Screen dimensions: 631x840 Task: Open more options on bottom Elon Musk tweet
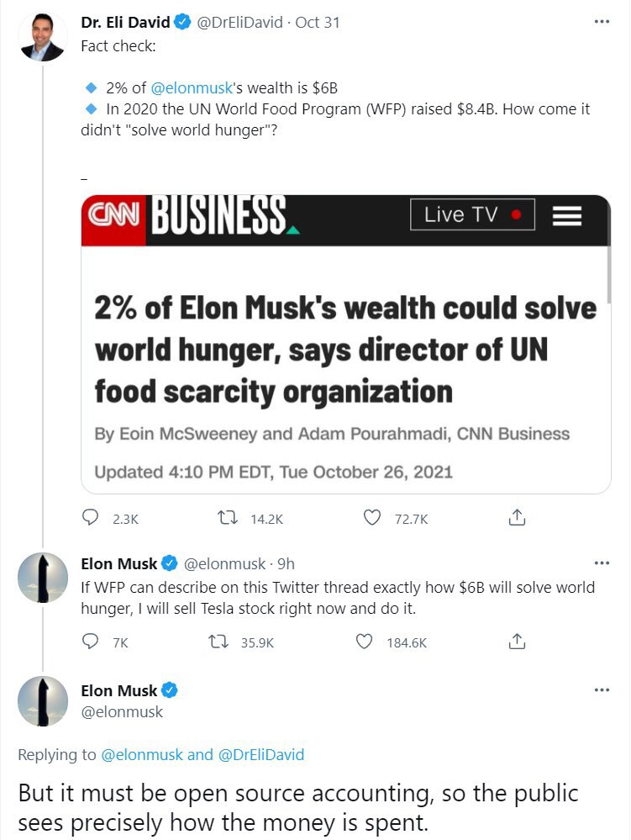pos(602,689)
